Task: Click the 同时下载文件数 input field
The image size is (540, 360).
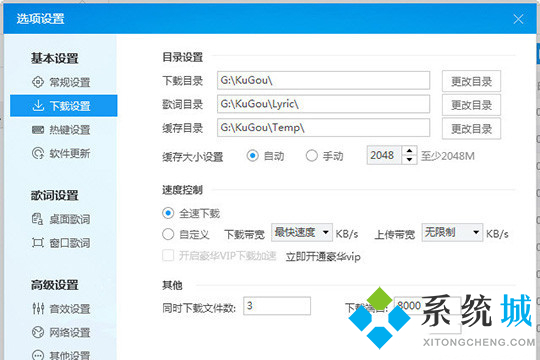Action: (x=277, y=306)
